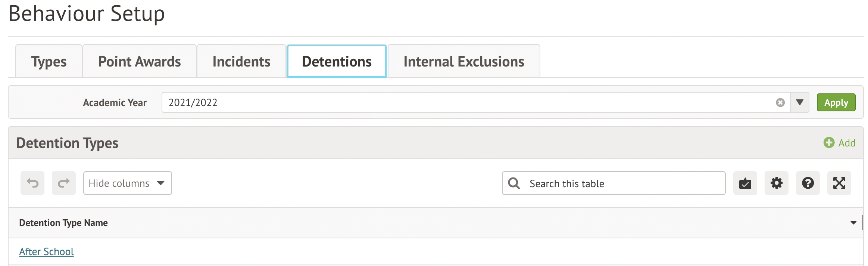
Task: Click the redo arrow icon
Action: coord(64,183)
